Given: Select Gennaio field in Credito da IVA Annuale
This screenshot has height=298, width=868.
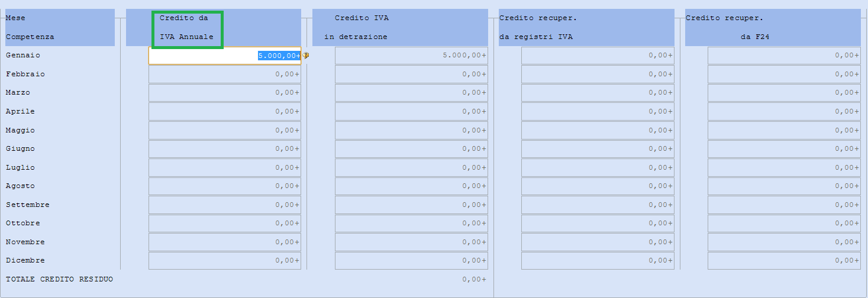Looking at the screenshot, I should [x=225, y=56].
